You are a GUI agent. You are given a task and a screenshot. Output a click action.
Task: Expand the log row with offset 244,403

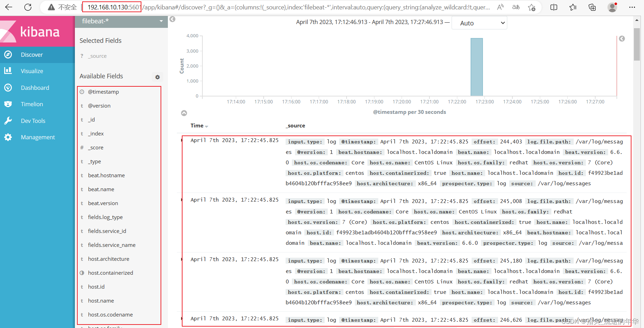(x=182, y=140)
